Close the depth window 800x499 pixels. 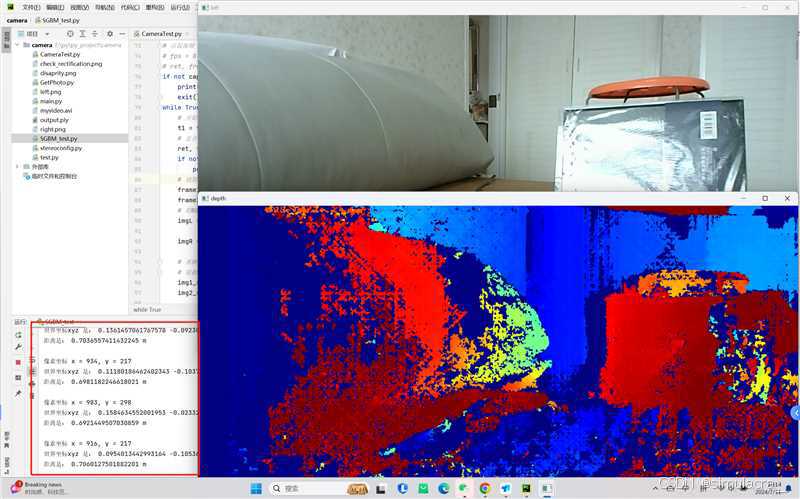(787, 198)
